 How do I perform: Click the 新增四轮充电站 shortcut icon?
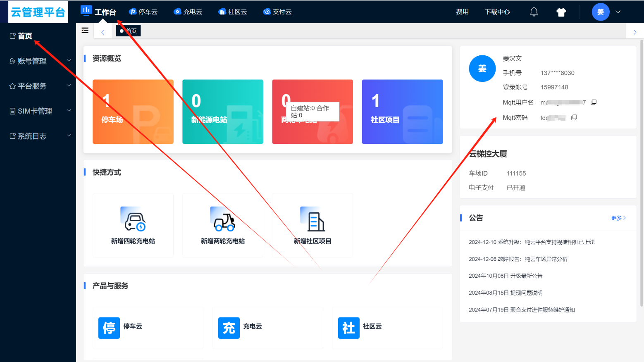tap(133, 219)
